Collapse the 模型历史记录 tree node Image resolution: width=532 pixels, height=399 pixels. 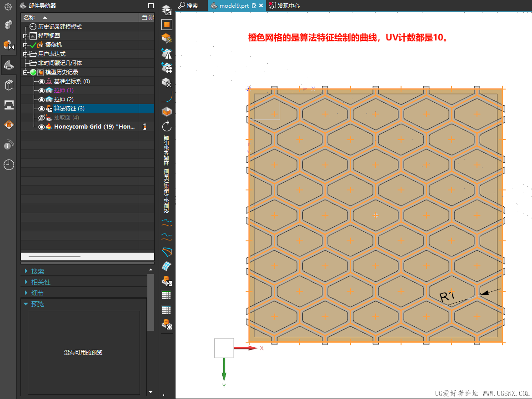pos(25,72)
